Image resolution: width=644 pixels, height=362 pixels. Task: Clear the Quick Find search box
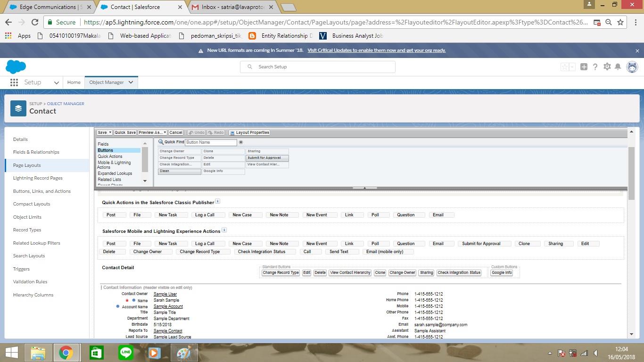(x=241, y=142)
